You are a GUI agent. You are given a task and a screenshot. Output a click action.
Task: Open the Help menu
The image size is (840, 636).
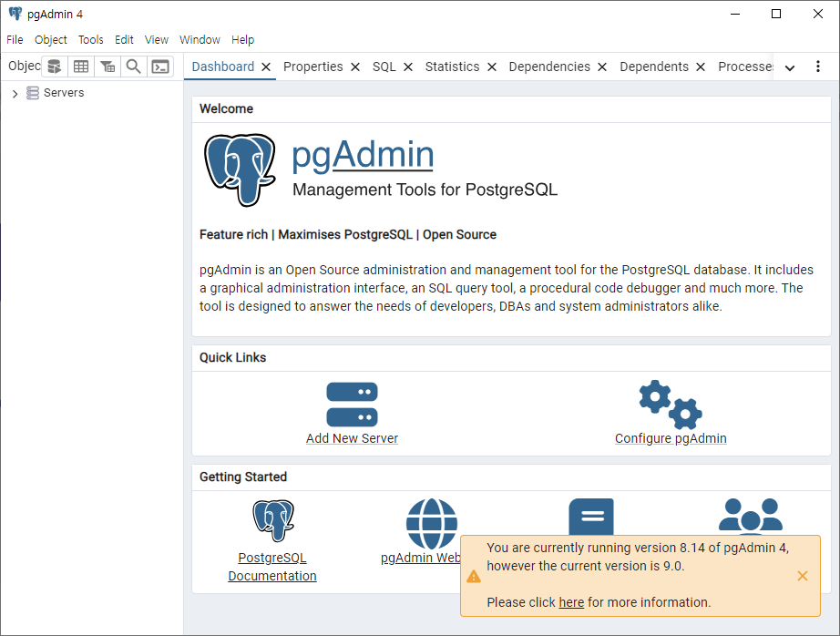[242, 40]
